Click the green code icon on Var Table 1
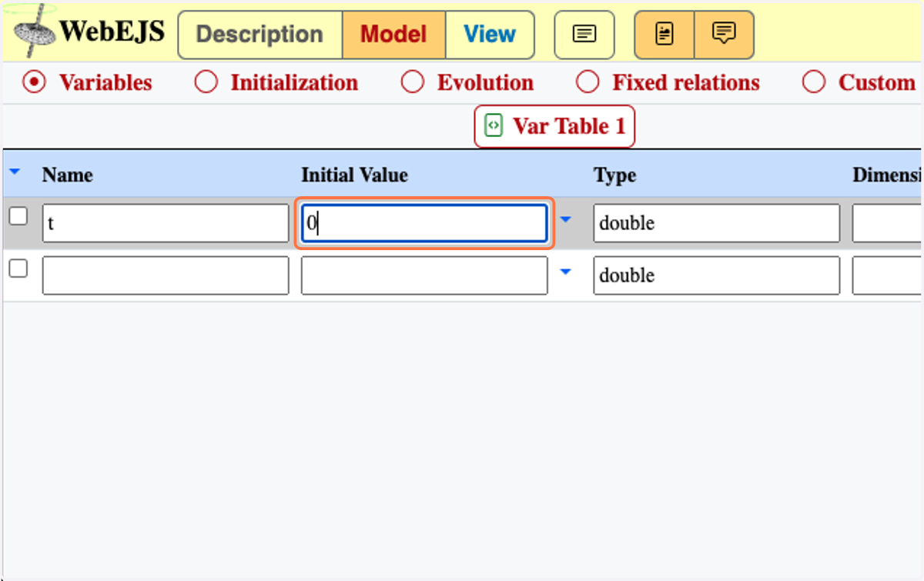The height and width of the screenshot is (581, 924). [x=494, y=125]
